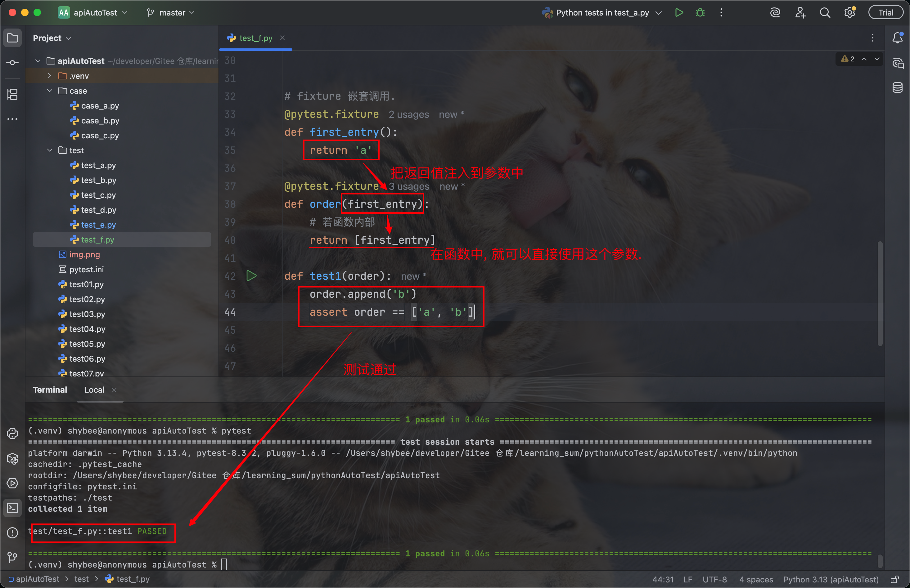910x588 pixels.
Task: Collapse the case folder
Action: [x=50, y=91]
